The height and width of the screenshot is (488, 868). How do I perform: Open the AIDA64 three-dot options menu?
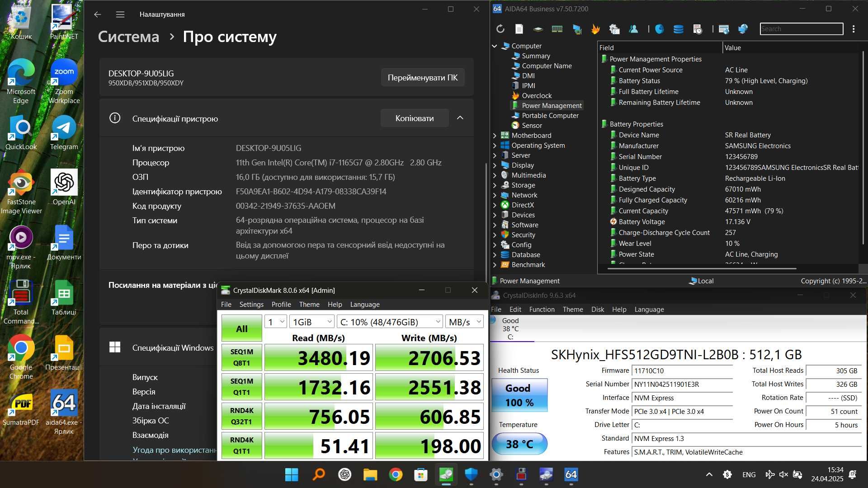click(854, 29)
